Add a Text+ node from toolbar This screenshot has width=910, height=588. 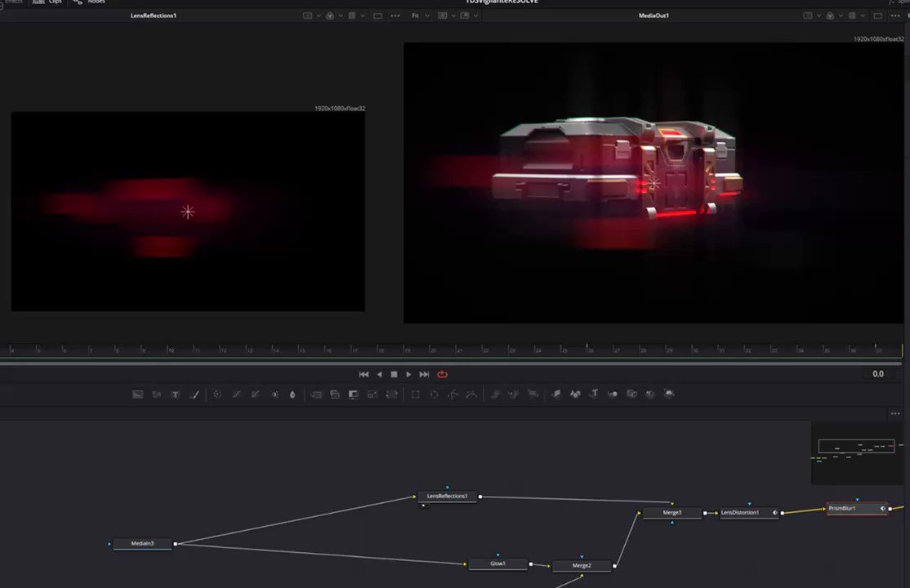(x=176, y=394)
